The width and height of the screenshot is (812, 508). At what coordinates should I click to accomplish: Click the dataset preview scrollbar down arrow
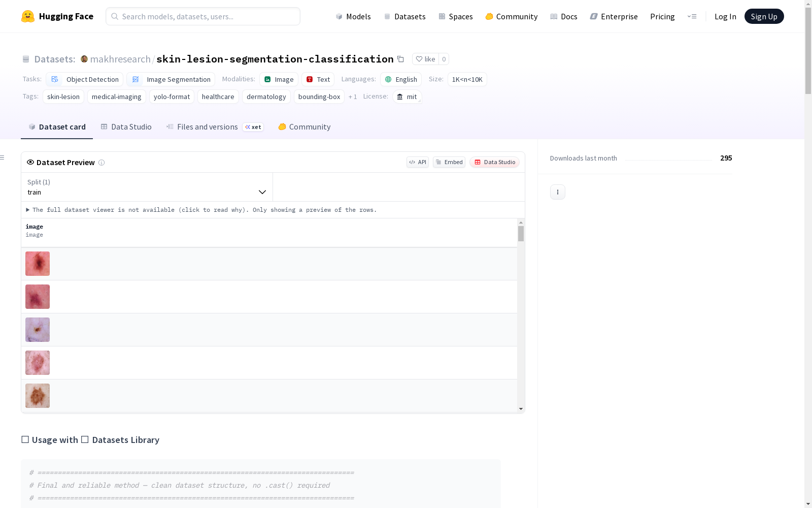click(x=521, y=409)
